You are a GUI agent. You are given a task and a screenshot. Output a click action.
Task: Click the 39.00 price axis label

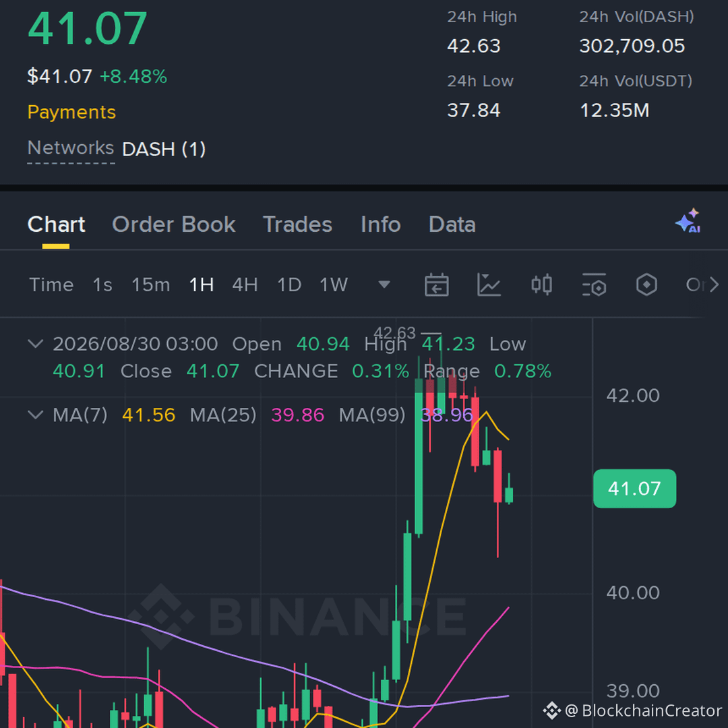coord(633,692)
